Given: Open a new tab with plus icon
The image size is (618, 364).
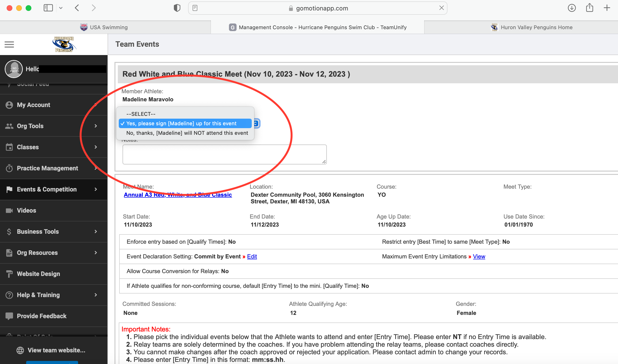Looking at the screenshot, I should [607, 8].
